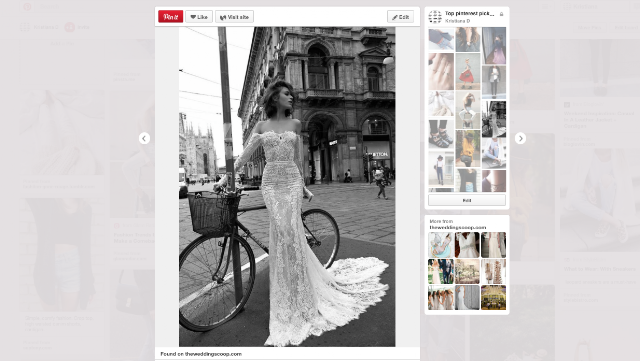This screenshot has height=361, width=640.
Task: Go to the previous pin arrow
Action: (144, 138)
